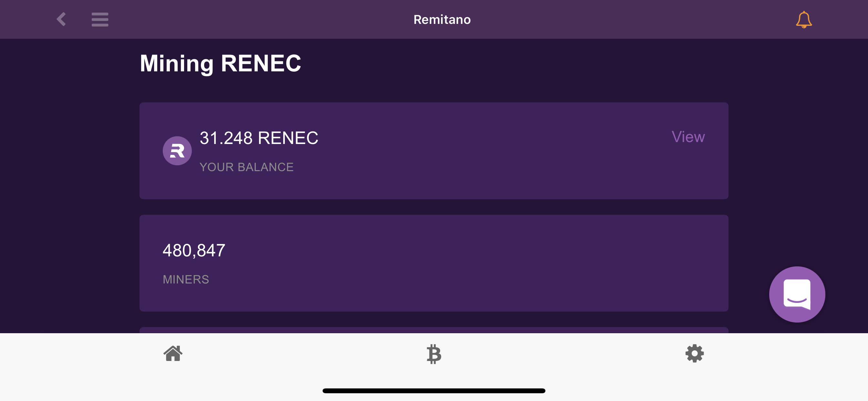Click the View link for balance
Image resolution: width=868 pixels, height=401 pixels.
click(688, 137)
